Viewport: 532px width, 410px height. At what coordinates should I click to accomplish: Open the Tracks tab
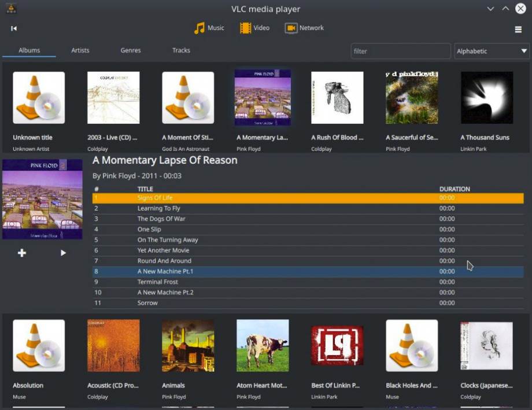point(180,50)
